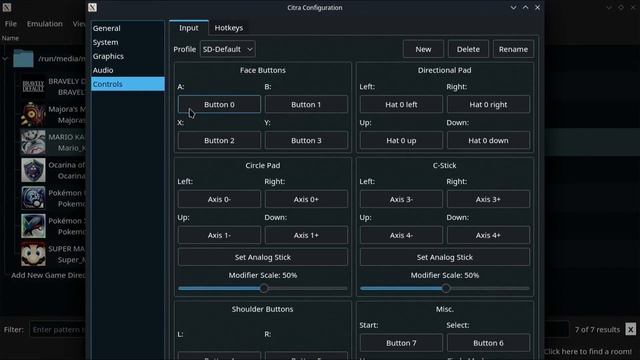Remap Circle Pad Left (Axis 0-)

[219, 199]
